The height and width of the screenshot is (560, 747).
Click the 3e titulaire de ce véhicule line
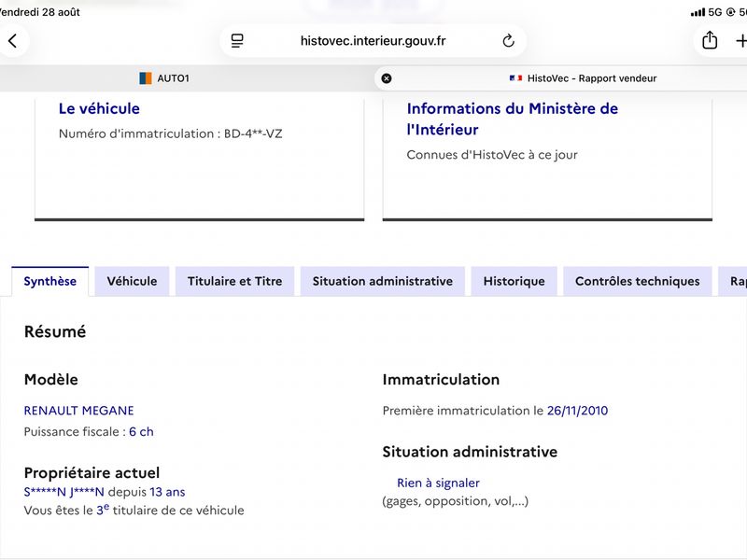(134, 510)
